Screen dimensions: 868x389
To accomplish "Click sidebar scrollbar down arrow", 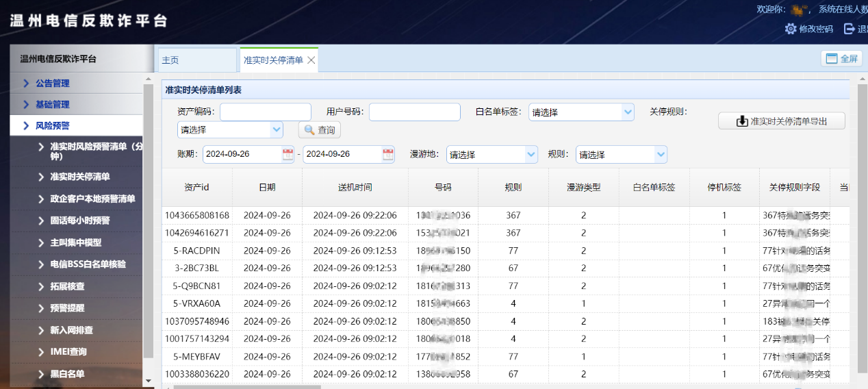I will 148,381.
